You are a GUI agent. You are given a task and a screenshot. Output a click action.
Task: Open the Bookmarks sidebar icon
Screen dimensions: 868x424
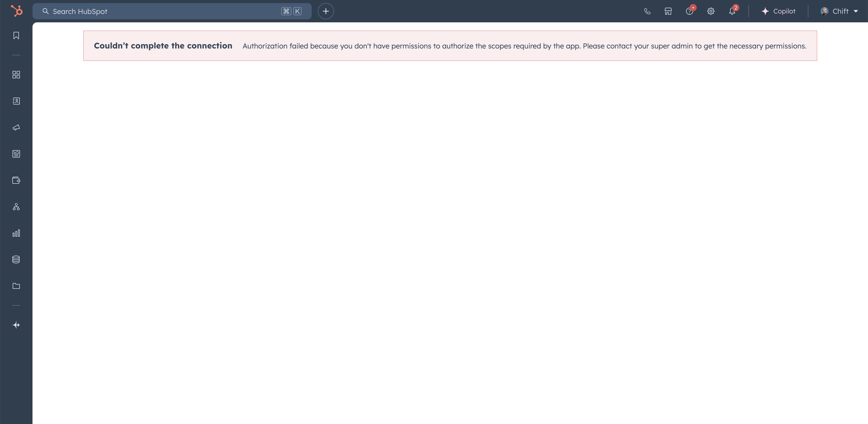pyautogui.click(x=16, y=36)
